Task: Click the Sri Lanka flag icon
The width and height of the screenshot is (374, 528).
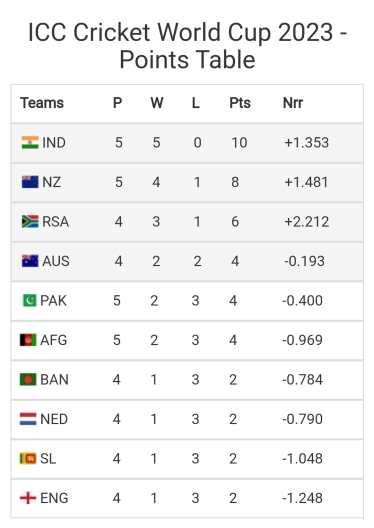Action: click(28, 458)
